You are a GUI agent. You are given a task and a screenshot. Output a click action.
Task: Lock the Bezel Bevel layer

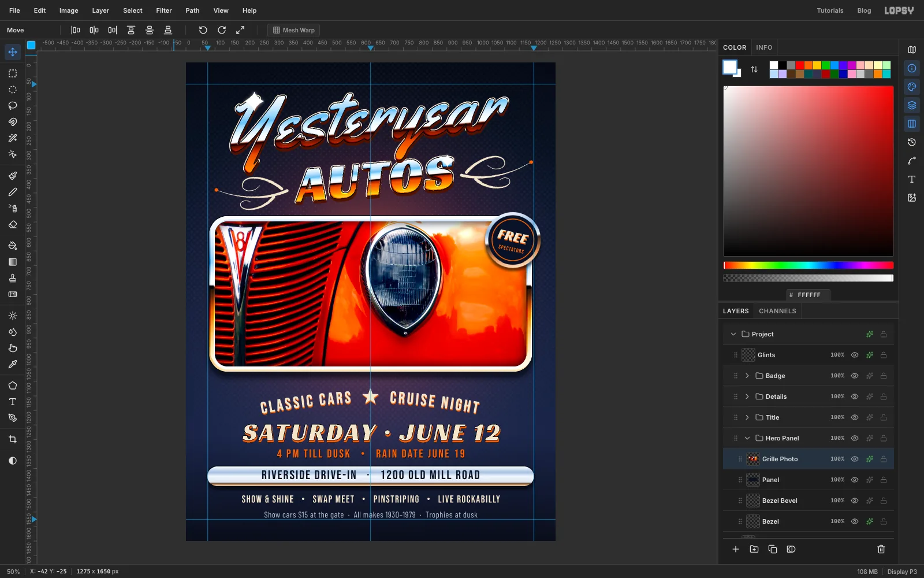click(884, 501)
